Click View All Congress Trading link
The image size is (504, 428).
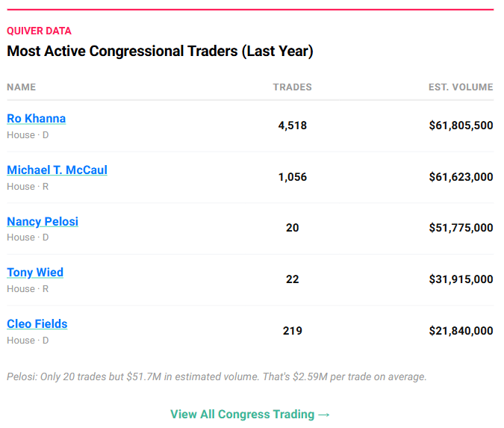pos(249,414)
